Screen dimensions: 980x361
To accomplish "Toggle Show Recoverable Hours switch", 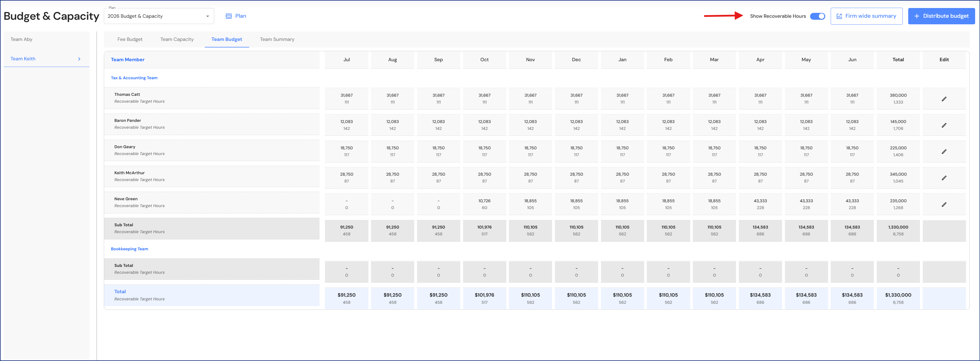I will 817,16.
